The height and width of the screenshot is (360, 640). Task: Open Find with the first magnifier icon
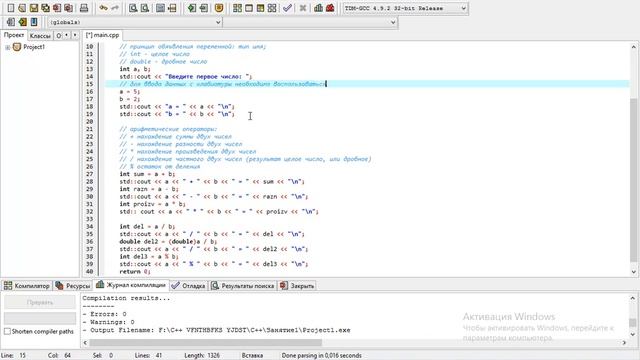[x=133, y=8]
